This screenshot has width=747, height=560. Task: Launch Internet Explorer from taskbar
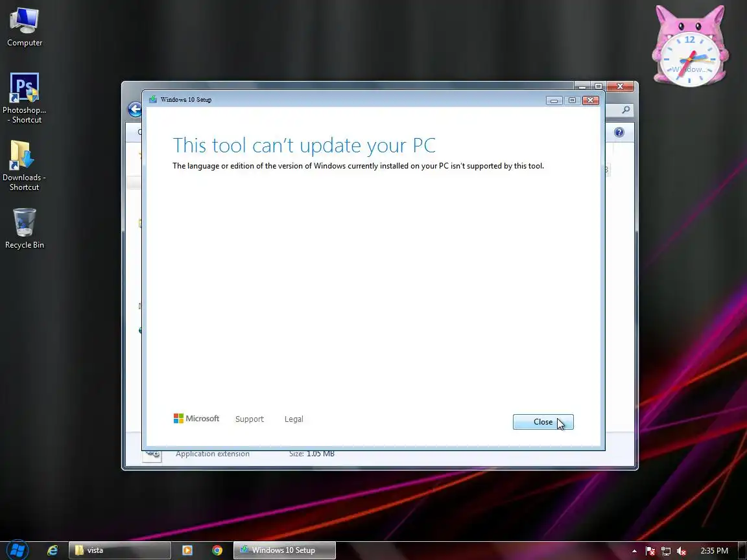tap(53, 550)
